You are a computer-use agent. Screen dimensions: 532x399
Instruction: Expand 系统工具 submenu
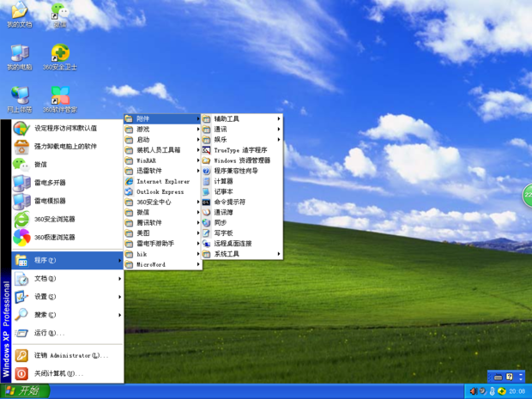242,254
